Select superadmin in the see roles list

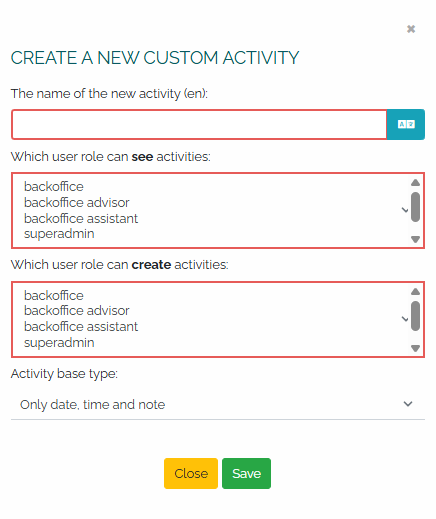[x=59, y=234]
